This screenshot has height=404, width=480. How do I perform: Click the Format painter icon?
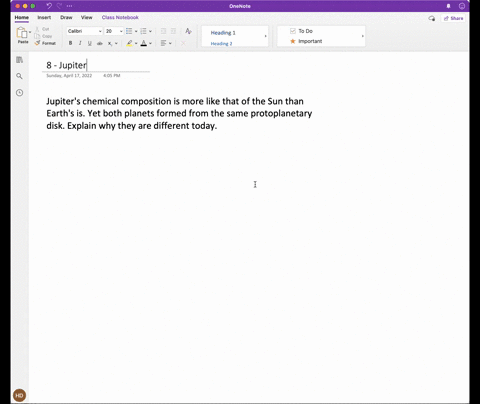click(x=45, y=43)
